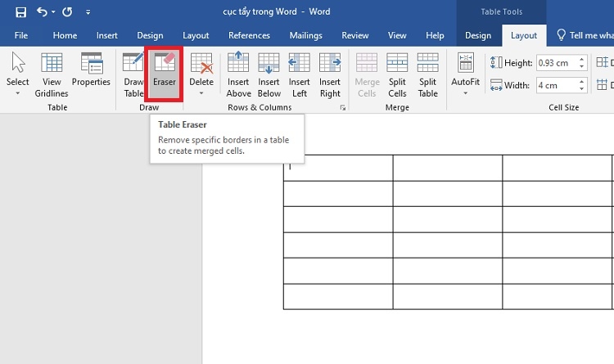614x364 pixels.
Task: Open Rows & Columns dialog launcher
Action: click(x=343, y=108)
